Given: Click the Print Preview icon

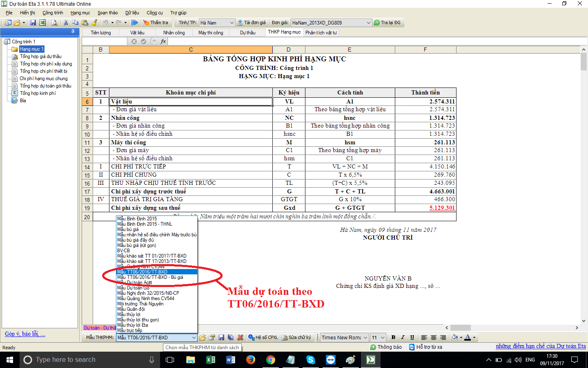Looking at the screenshot, I should (54, 23).
